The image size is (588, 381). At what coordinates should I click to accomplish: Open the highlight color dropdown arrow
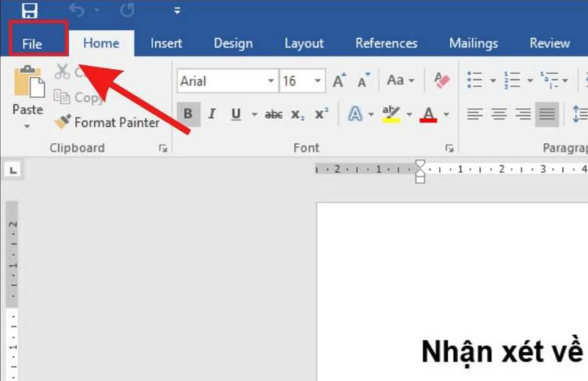409,115
